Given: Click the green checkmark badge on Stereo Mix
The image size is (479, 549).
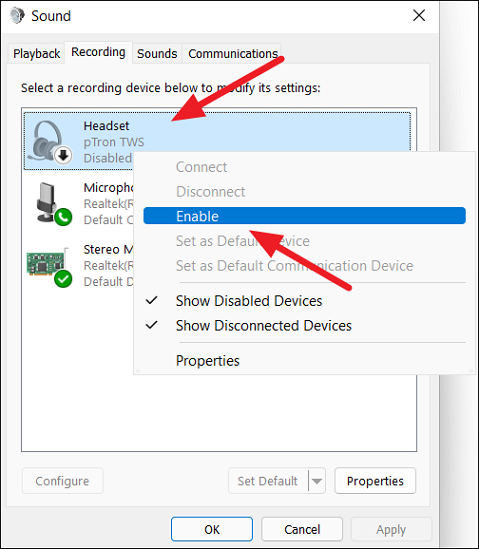Looking at the screenshot, I should click(63, 279).
